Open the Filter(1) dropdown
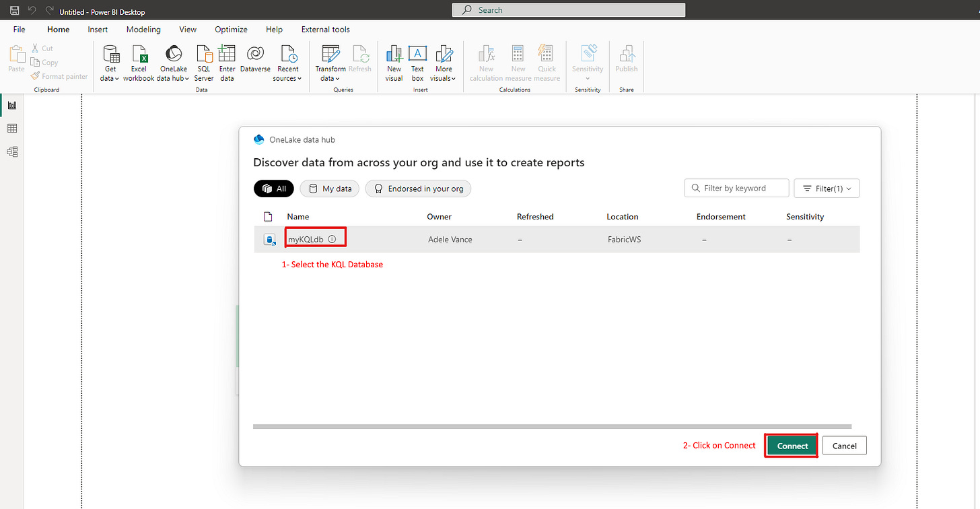980x509 pixels. (827, 188)
